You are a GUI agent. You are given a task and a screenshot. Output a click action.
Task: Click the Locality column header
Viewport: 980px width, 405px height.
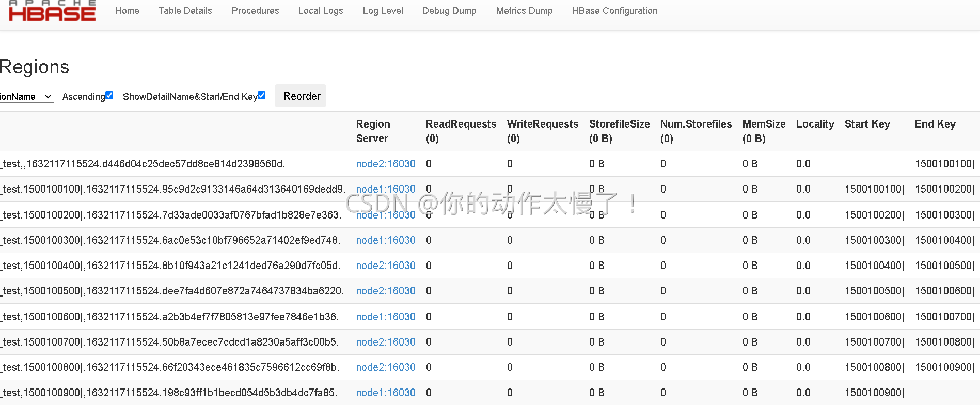[815, 124]
